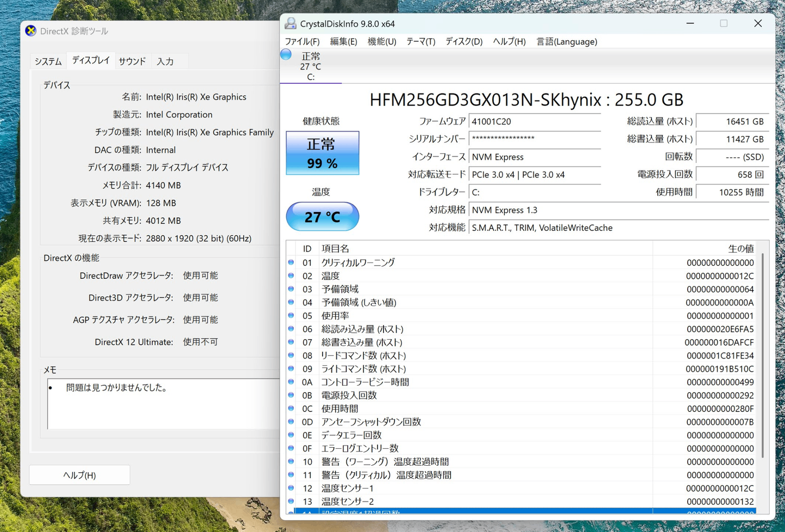
Task: Switch to the ディスプレイ tab
Action: (x=91, y=60)
